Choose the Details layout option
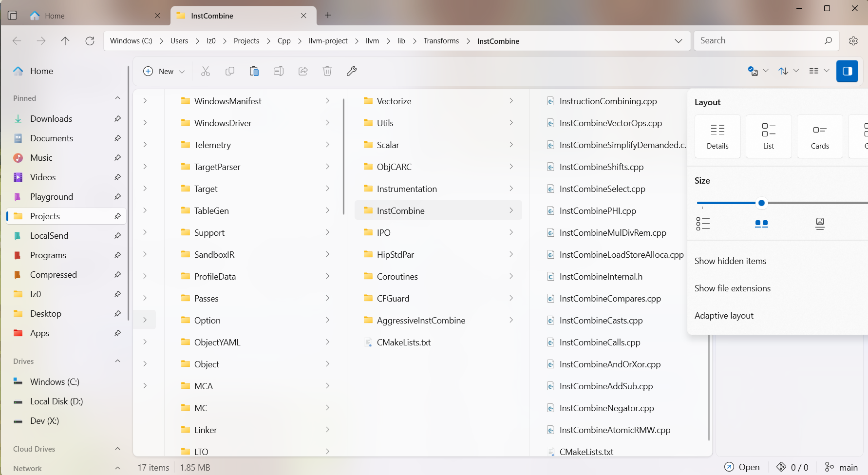868x475 pixels. coord(717,136)
